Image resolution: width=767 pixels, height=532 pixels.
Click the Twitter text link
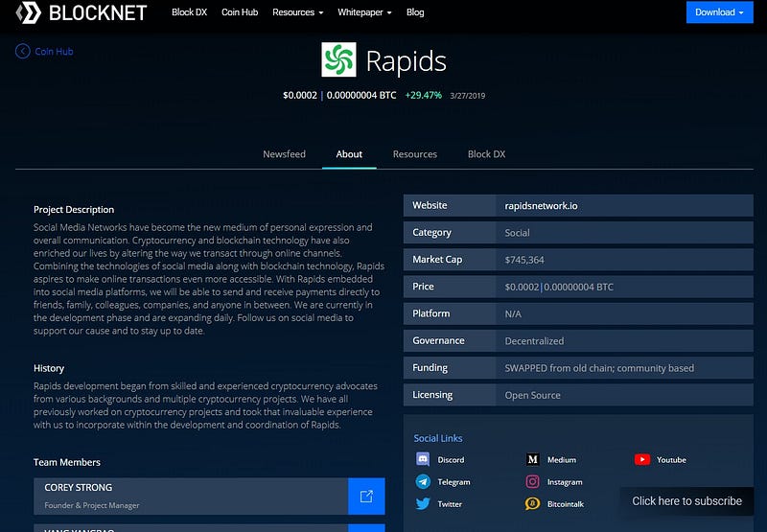click(x=450, y=504)
